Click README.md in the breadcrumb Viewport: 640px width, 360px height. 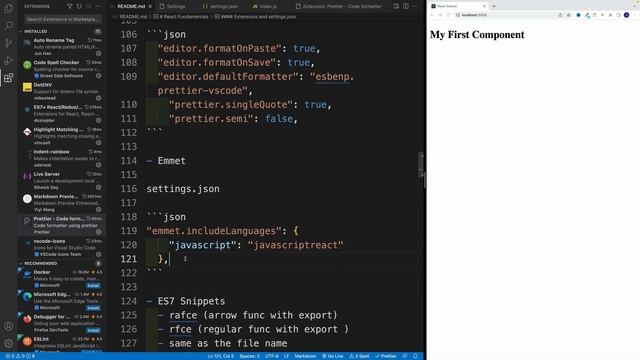coord(133,17)
